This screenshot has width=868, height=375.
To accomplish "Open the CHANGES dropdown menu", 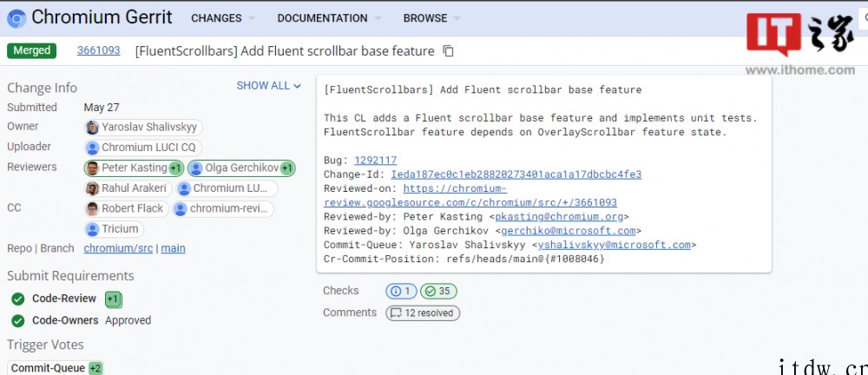I will pyautogui.click(x=222, y=18).
